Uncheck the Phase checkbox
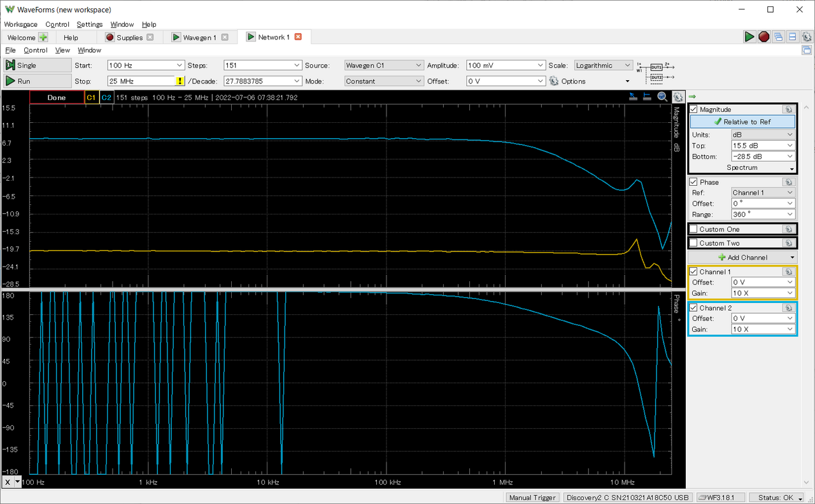This screenshot has width=815, height=504. coord(694,182)
